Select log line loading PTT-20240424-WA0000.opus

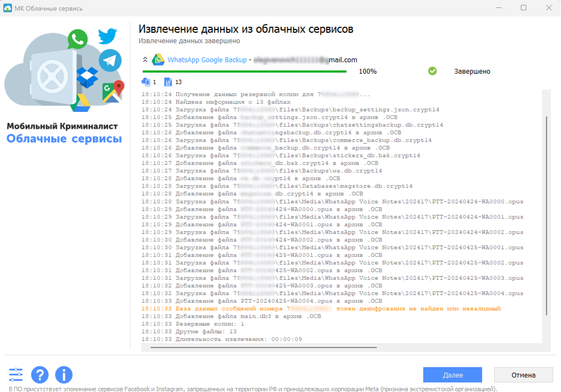pos(332,202)
